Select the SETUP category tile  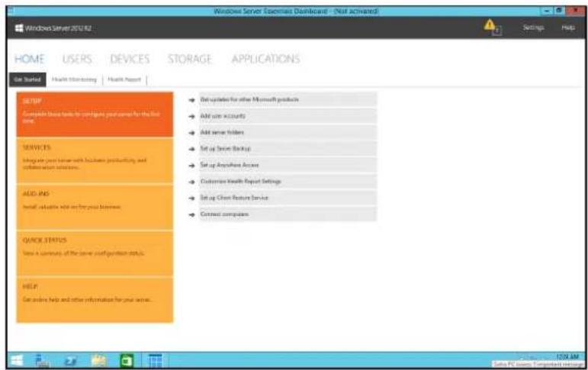(95, 114)
